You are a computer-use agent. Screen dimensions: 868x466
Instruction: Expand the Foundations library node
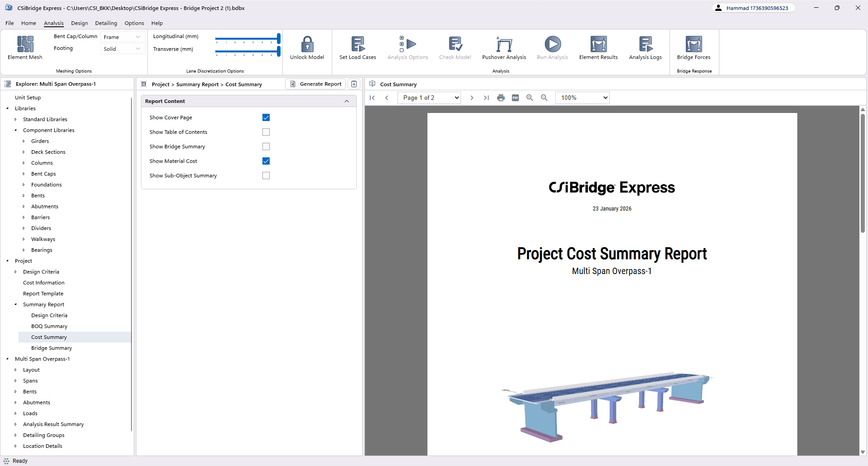[x=24, y=185]
